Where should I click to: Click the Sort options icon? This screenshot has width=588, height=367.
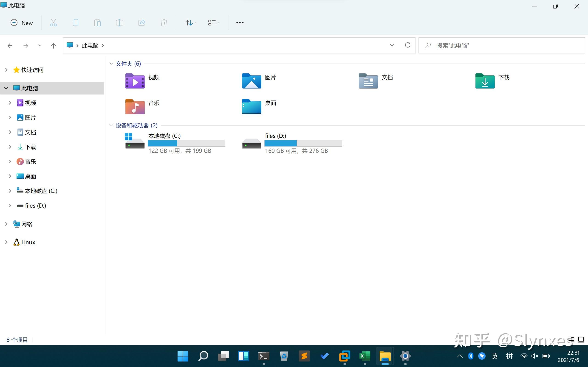[x=190, y=23]
